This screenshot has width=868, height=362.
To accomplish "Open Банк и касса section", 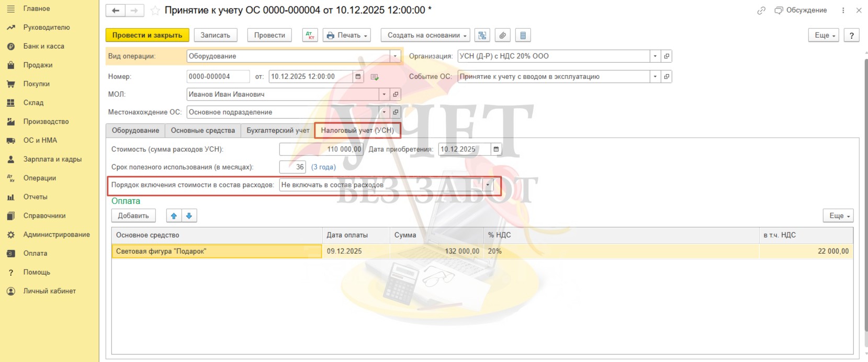I will (43, 46).
